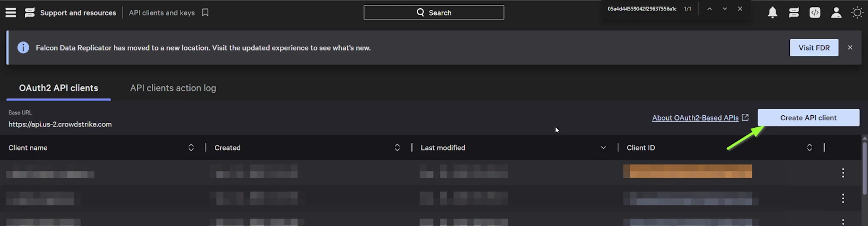Open the code developer tools icon
Viewport: 868px width, 226px height.
tap(815, 12)
